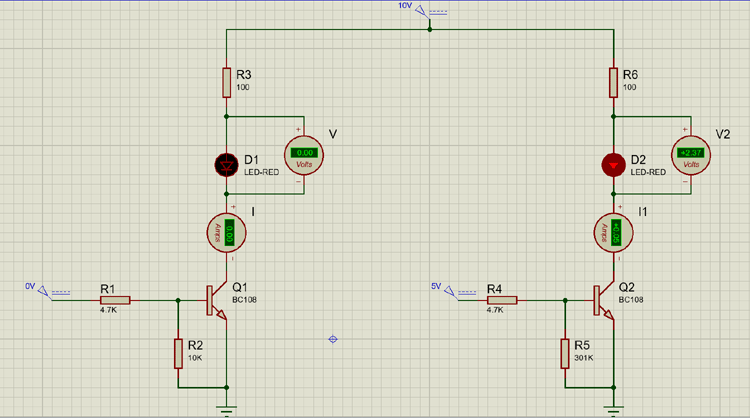750x418 pixels.
Task: Select the R4 4.7K resistor
Action: pyautogui.click(x=500, y=299)
